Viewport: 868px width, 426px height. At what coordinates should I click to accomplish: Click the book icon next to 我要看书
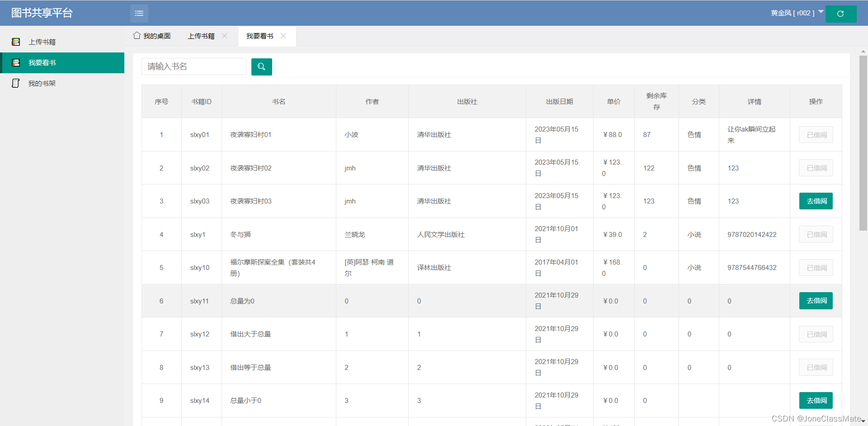coord(16,62)
